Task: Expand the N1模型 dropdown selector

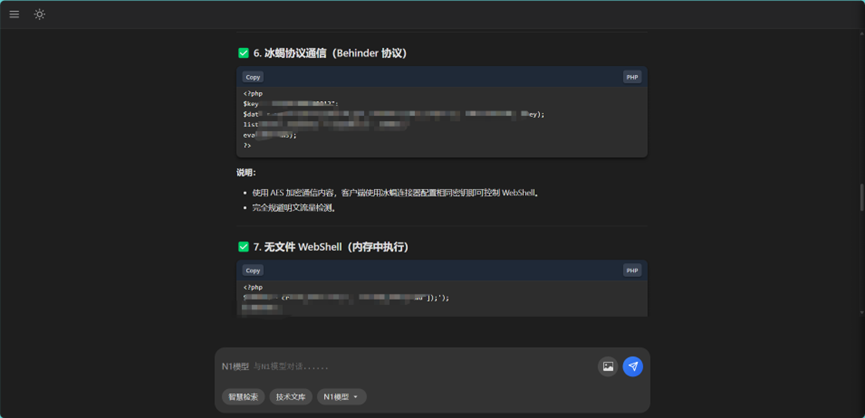Action: tap(341, 396)
